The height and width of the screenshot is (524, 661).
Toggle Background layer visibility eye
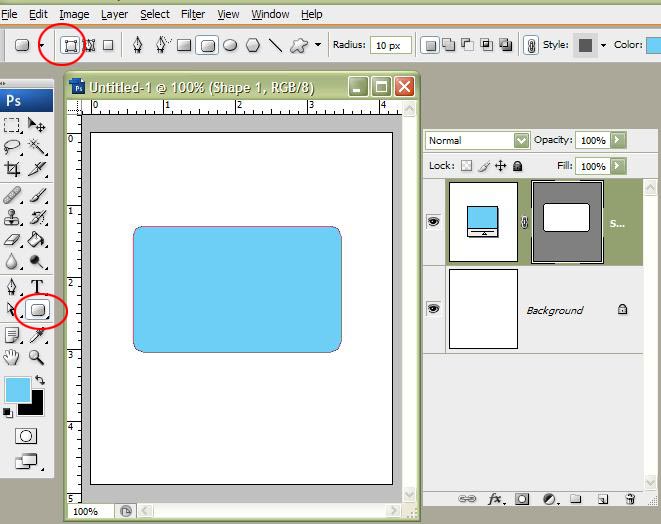[433, 310]
